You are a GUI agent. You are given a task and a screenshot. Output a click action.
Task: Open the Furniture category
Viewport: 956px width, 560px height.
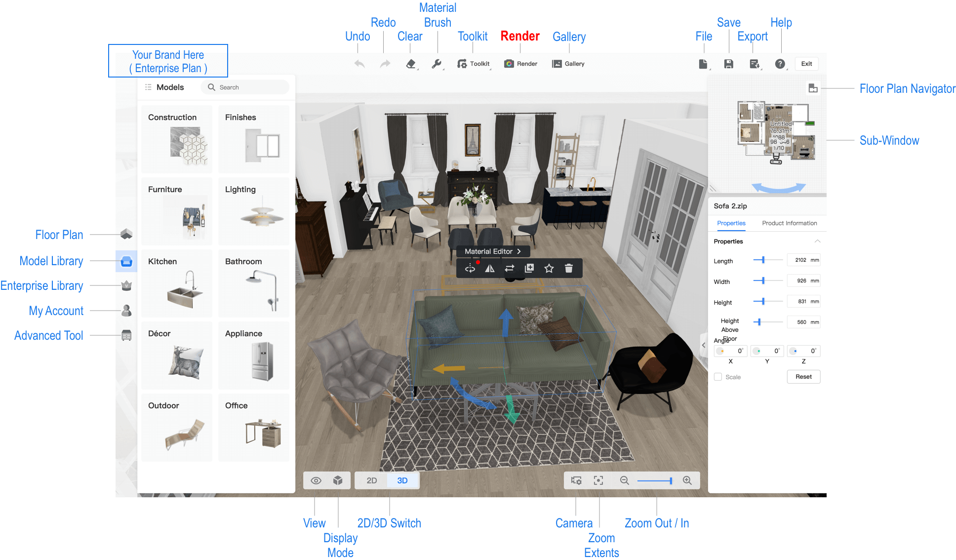pyautogui.click(x=177, y=211)
